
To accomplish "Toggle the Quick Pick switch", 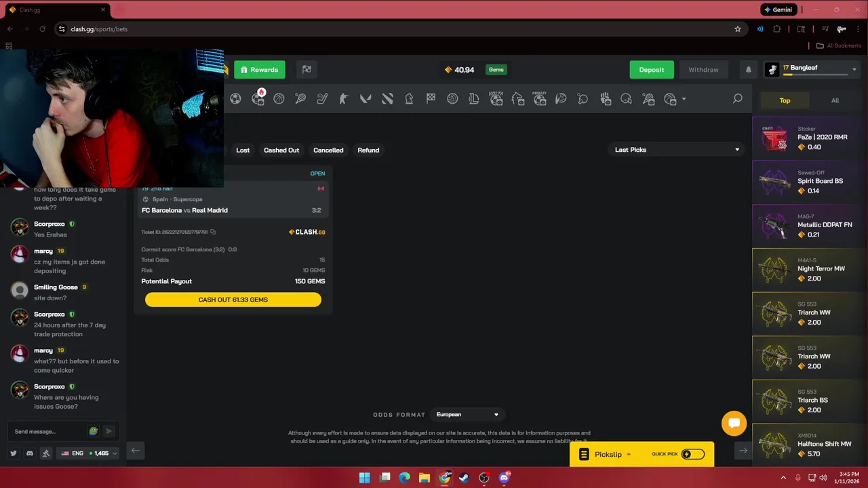I will 692,454.
